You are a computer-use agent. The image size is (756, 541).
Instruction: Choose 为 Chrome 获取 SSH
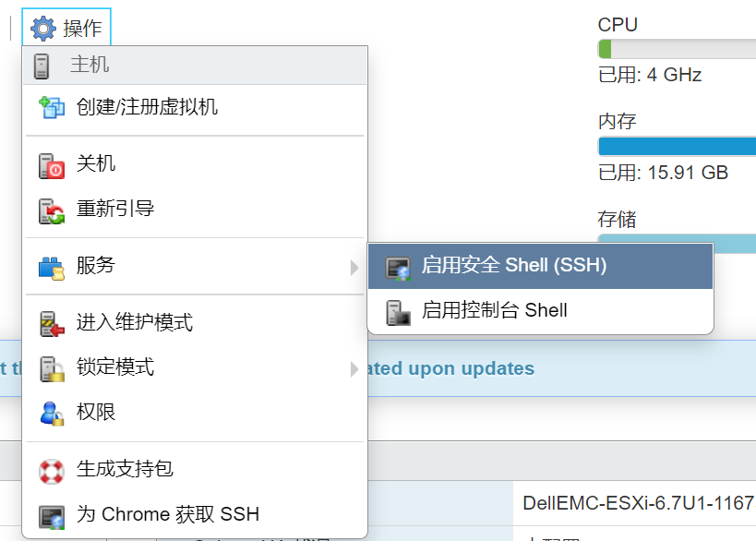[167, 514]
